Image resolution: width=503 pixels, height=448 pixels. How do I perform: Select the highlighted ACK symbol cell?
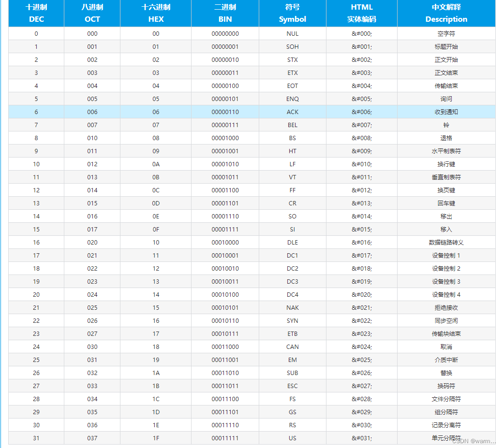(293, 112)
